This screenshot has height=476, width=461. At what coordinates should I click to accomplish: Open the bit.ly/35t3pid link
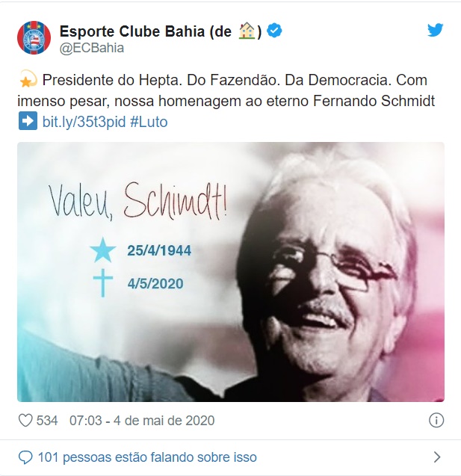84,122
